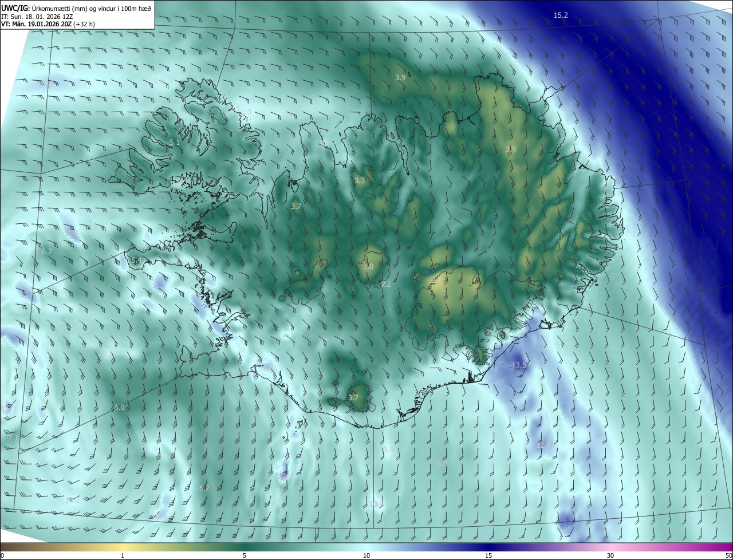The width and height of the screenshot is (733, 560).
Task: Click the title 'Úrkomumætti (mm) og vindur í 100m hæð'
Action: pyautogui.click(x=91, y=8)
